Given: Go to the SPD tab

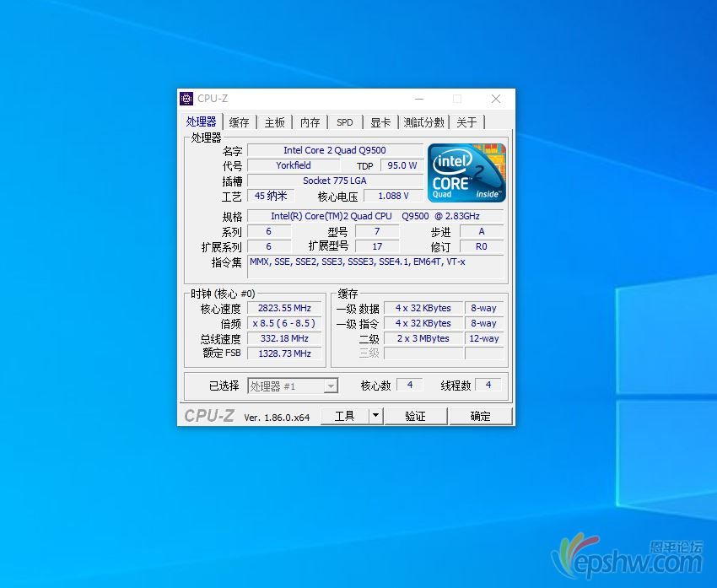Looking at the screenshot, I should point(345,122).
